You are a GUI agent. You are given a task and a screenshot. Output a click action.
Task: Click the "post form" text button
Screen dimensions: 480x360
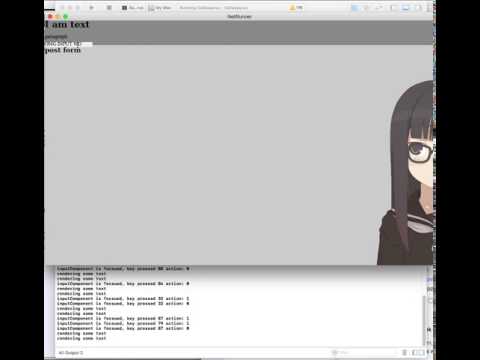[63, 50]
